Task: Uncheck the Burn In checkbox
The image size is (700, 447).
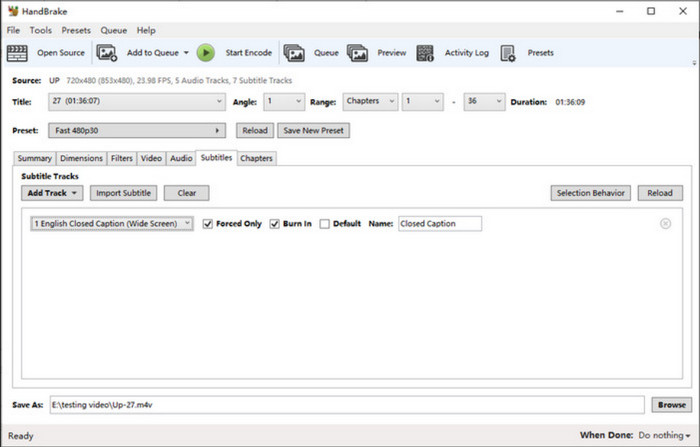Action: pyautogui.click(x=275, y=224)
